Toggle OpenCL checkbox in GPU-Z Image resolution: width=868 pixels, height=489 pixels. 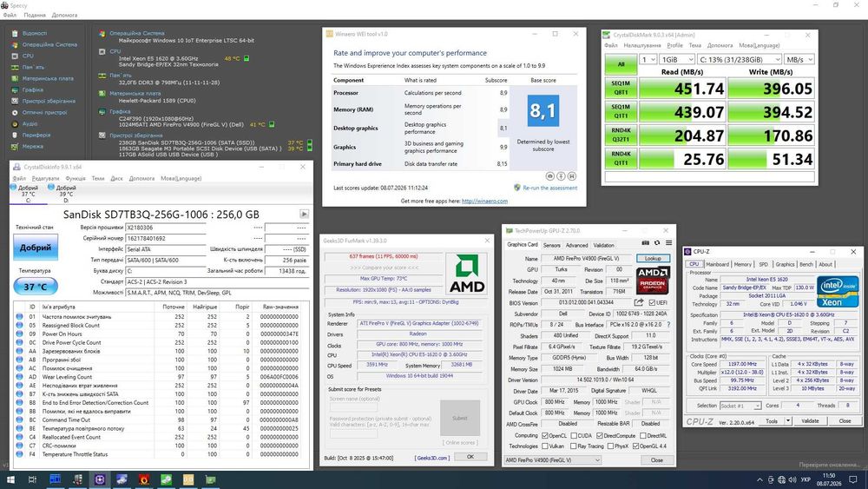[x=545, y=436]
